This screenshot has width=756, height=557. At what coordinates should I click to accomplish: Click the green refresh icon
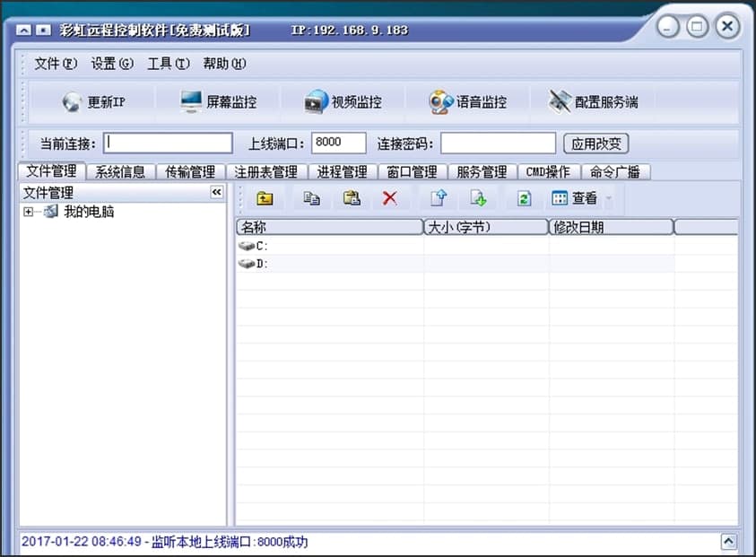(524, 198)
